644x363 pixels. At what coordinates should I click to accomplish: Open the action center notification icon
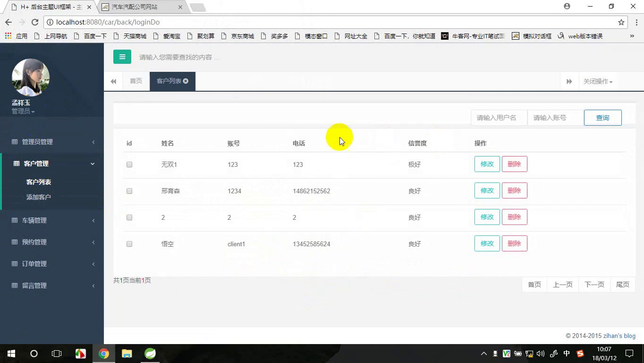point(629,354)
